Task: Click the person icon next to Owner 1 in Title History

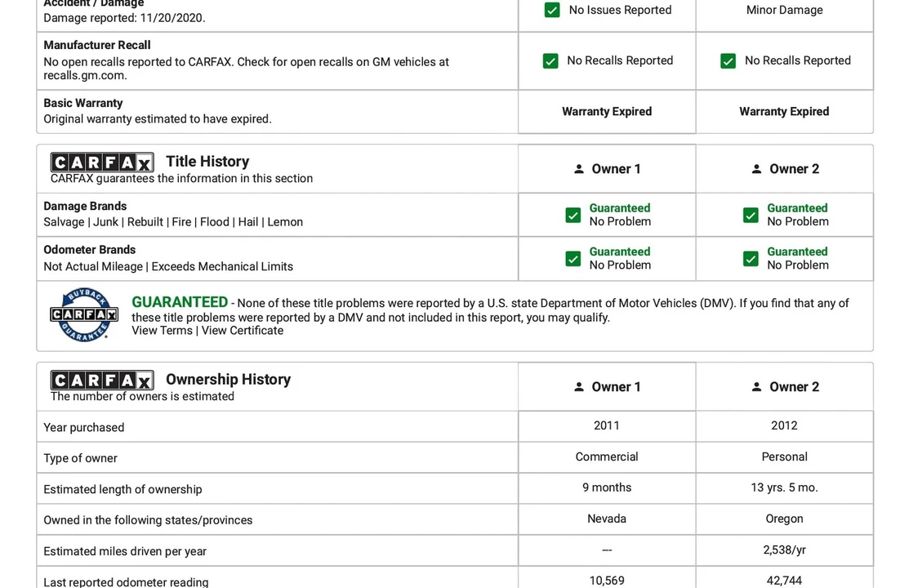Action: pos(579,169)
